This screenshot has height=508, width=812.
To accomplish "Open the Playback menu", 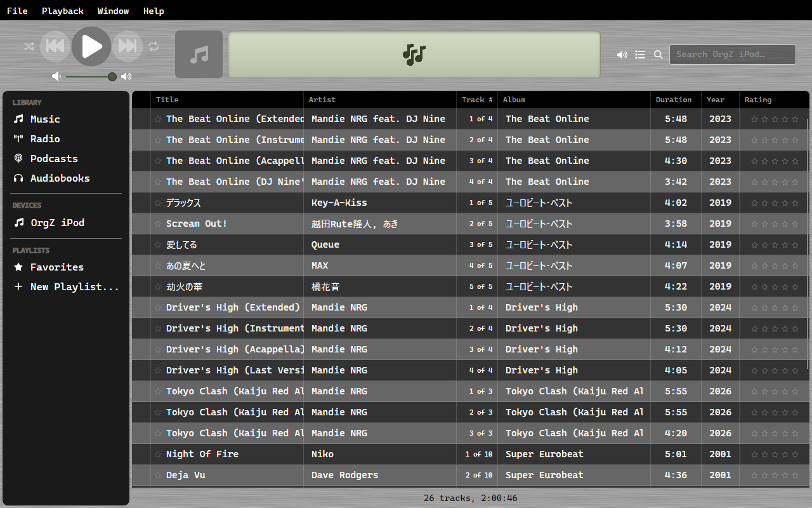I will 63,11.
